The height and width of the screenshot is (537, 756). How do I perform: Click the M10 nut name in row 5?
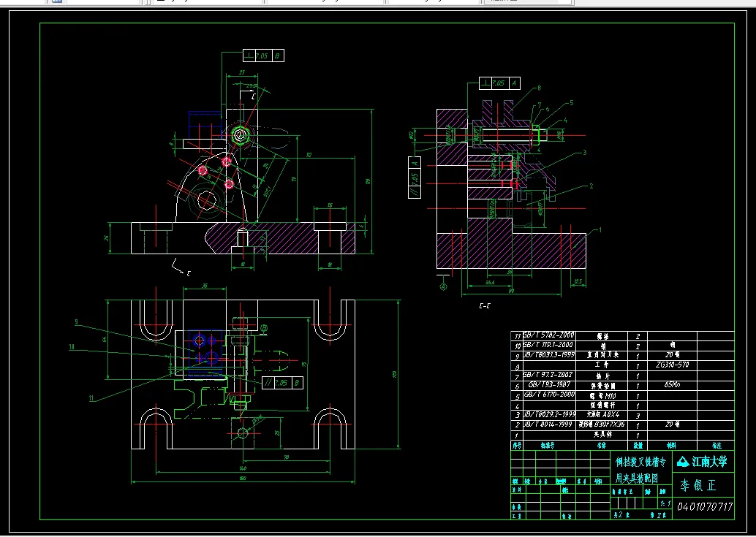click(x=602, y=395)
